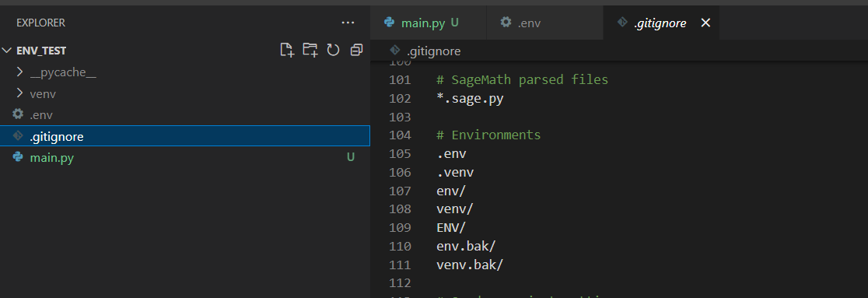Place cursor on 'env.bak/' line 110
The height and width of the screenshot is (298, 868).
[466, 246]
